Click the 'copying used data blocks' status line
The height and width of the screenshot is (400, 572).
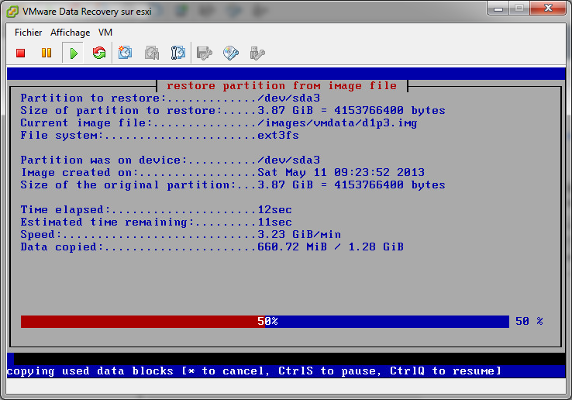click(254, 371)
